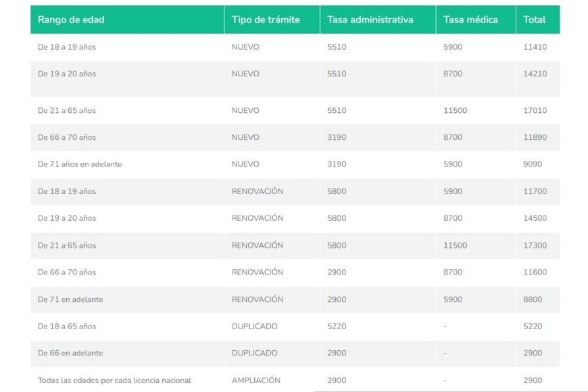The width and height of the screenshot is (588, 392).
Task: Click the 'Tipo de trámite' column header
Action: click(x=266, y=20)
